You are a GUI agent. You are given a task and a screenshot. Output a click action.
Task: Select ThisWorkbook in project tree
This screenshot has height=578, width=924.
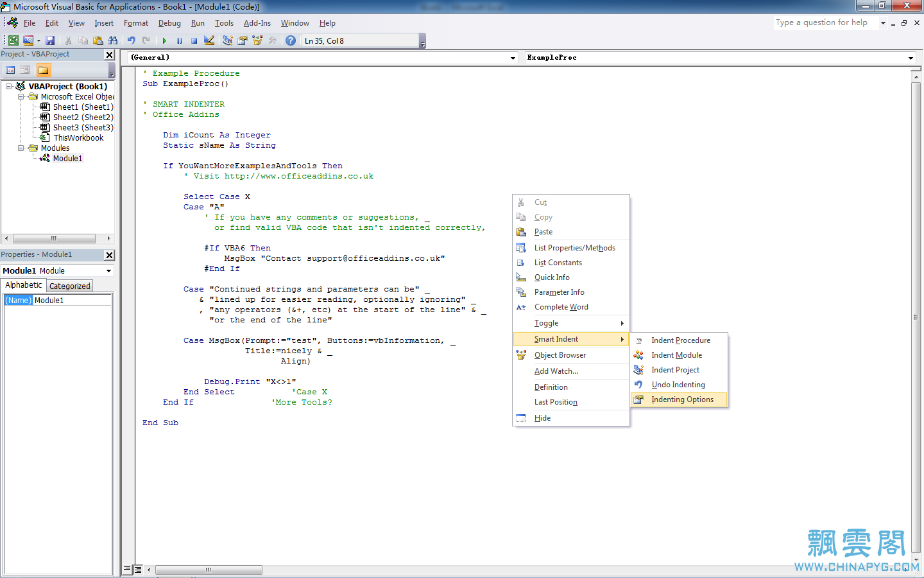[78, 137]
